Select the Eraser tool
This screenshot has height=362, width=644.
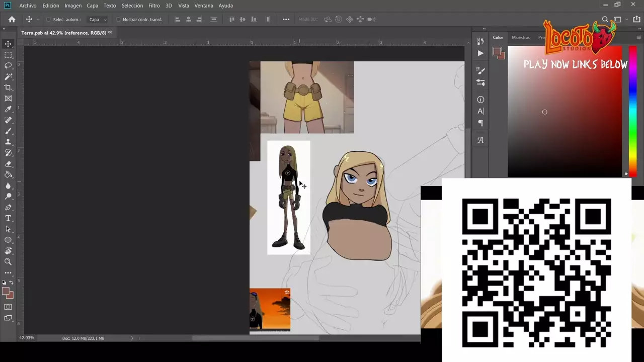point(8,164)
